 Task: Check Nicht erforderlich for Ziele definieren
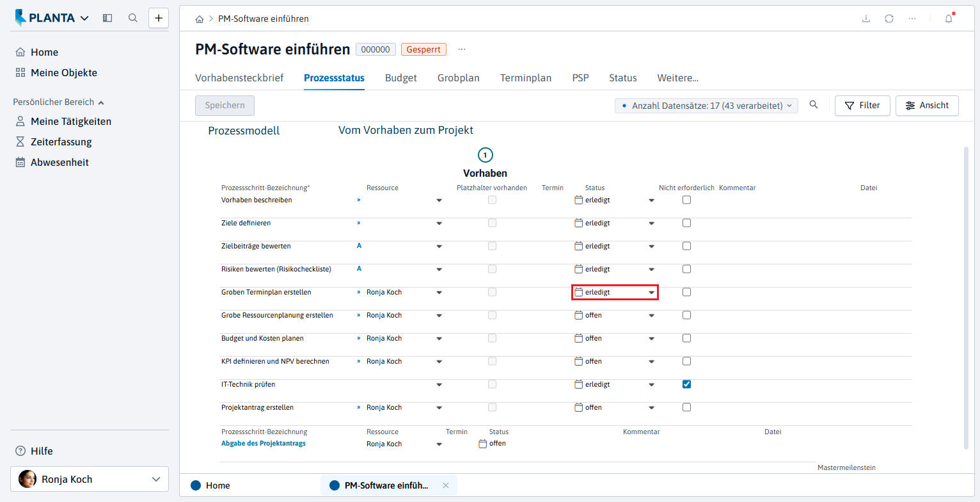pyautogui.click(x=686, y=223)
